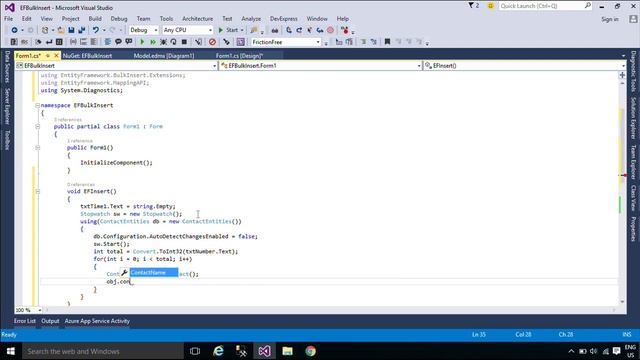This screenshot has width=640, height=360.
Task: Click the purple layout icon left of FrictionFree
Action: (x=241, y=42)
